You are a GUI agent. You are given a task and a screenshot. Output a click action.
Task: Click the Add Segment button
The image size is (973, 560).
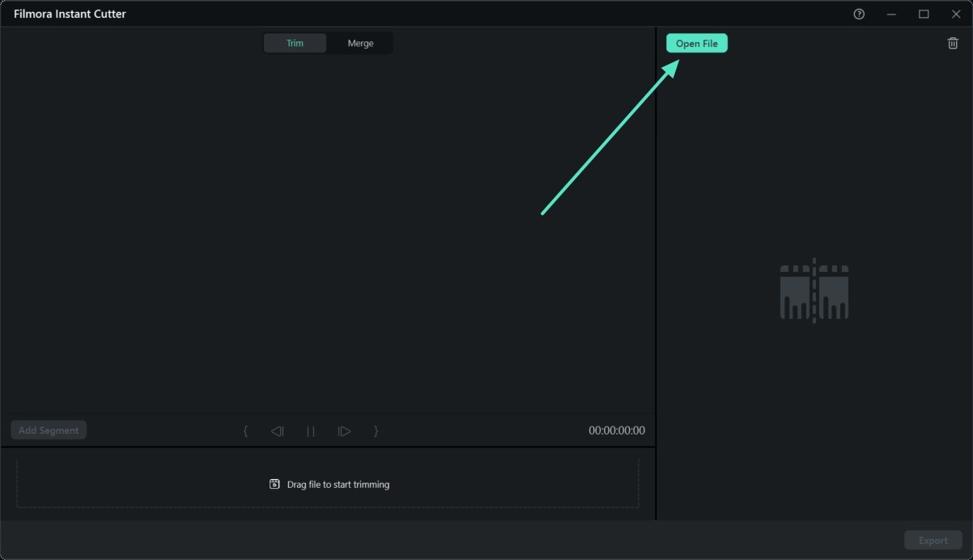[x=49, y=431]
